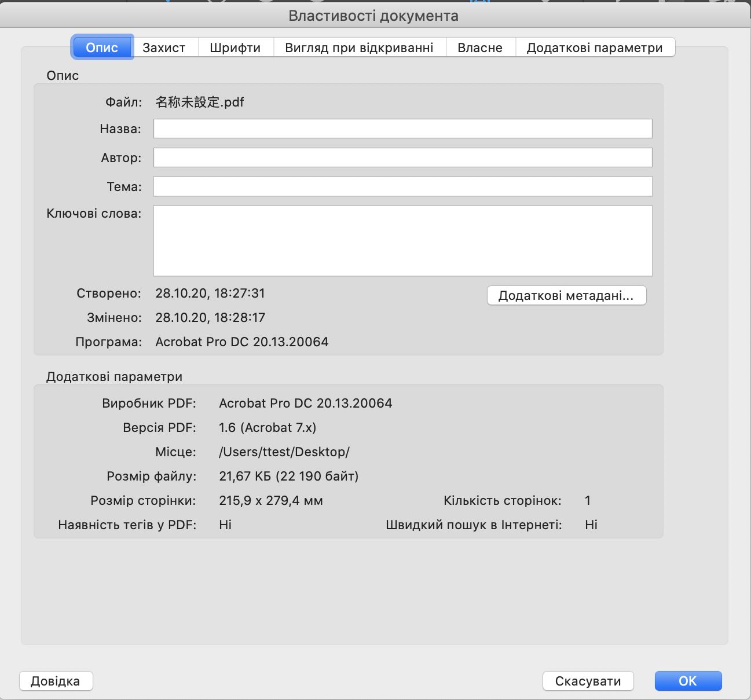Screen dimensions: 751x700
Task: Click the Версія PDF: label
Action: pyautogui.click(x=160, y=428)
